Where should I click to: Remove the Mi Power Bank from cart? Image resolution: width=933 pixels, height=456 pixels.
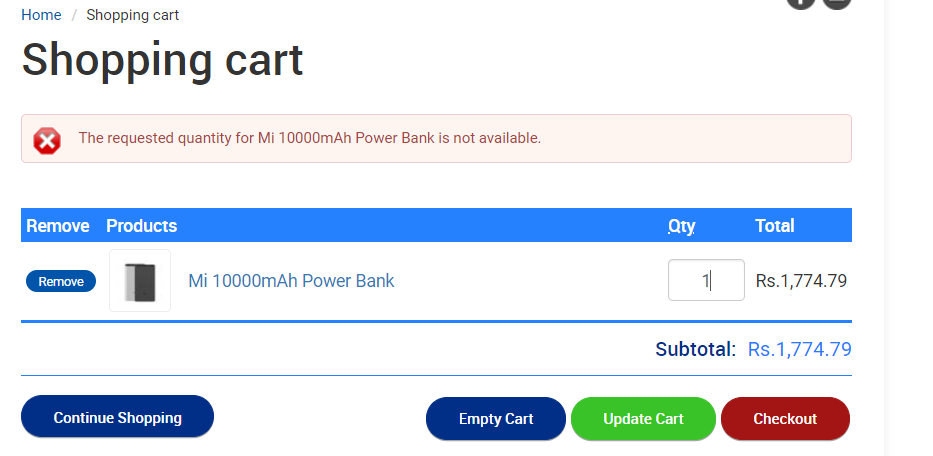point(61,281)
